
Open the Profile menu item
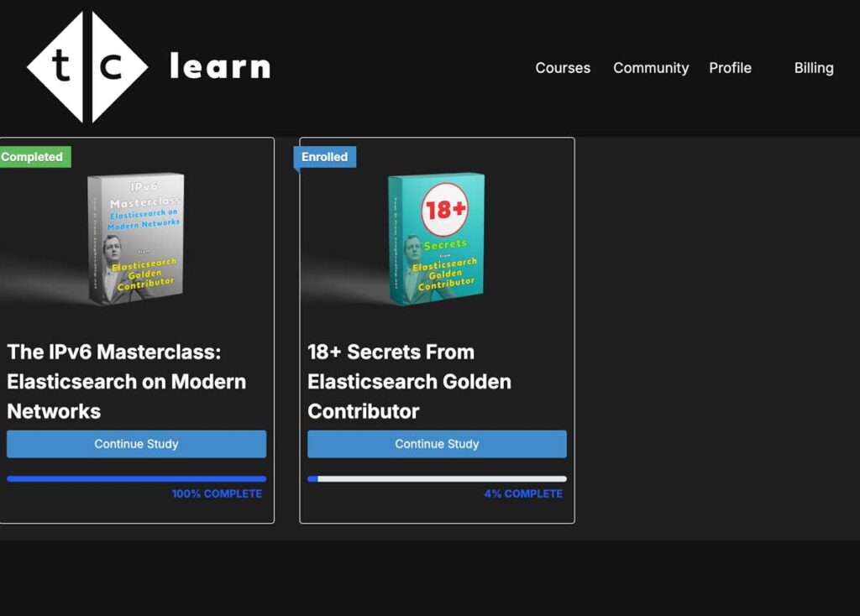(730, 68)
